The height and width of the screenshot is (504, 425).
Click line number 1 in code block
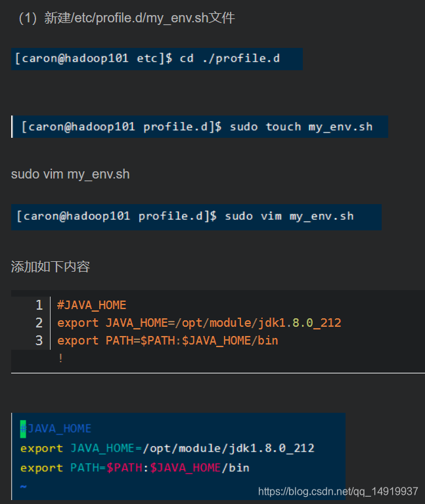pos(39,305)
